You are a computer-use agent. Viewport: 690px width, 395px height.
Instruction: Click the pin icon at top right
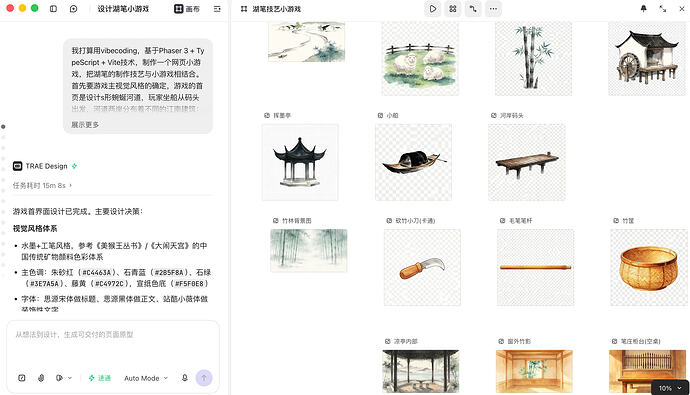coord(643,9)
